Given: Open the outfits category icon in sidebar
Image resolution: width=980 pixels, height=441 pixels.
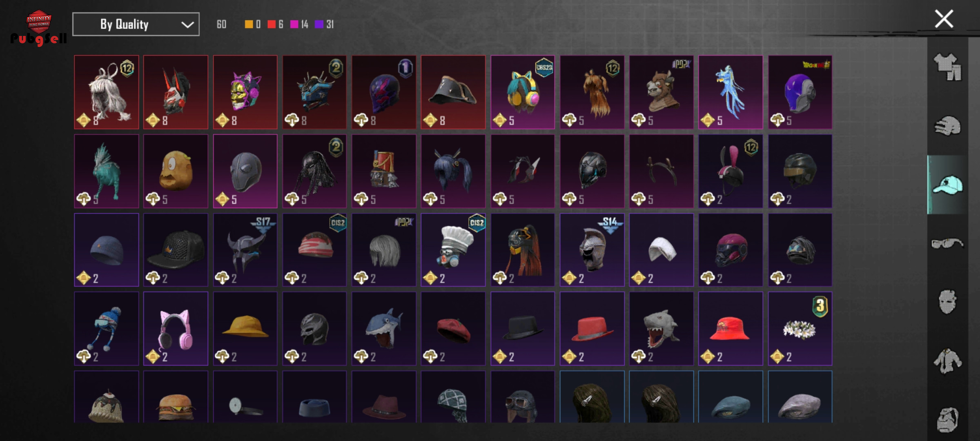Looking at the screenshot, I should pyautogui.click(x=947, y=67).
